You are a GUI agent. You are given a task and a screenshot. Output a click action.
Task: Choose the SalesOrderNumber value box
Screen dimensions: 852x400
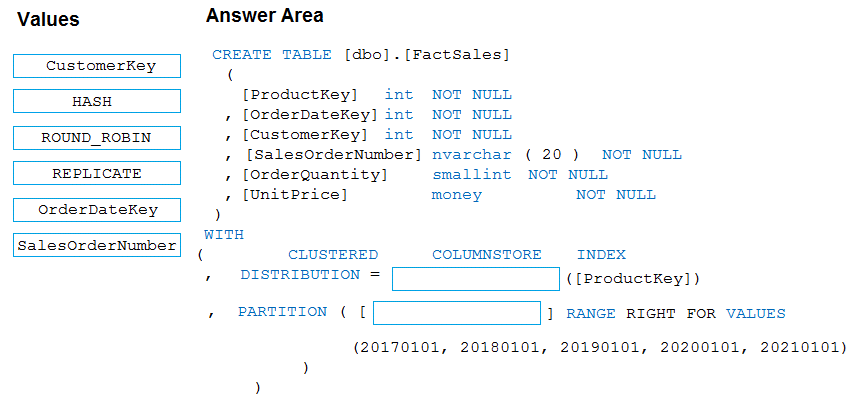[97, 245]
